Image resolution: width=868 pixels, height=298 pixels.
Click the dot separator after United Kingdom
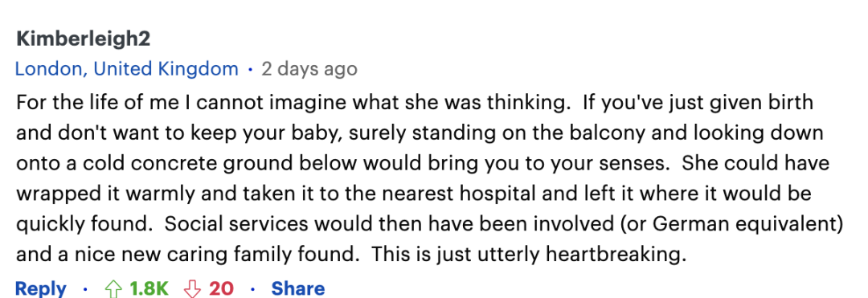[x=250, y=70]
